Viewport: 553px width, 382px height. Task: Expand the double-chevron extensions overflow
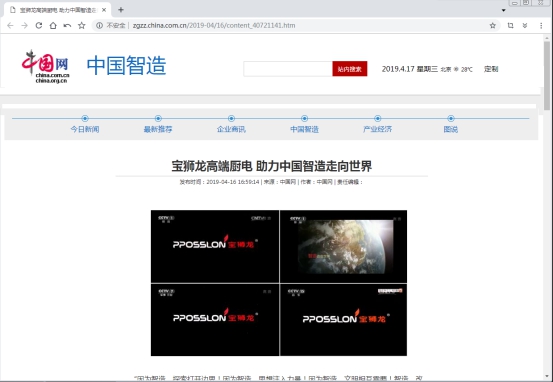(525, 25)
